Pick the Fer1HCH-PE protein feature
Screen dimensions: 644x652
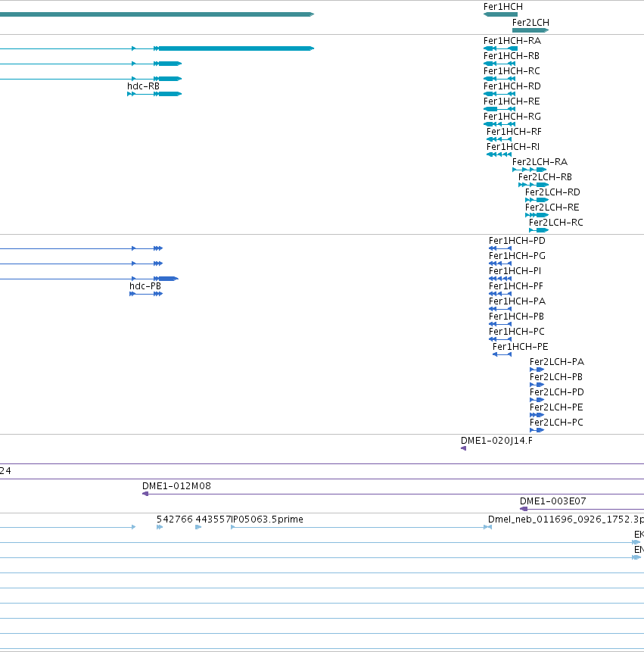pos(502,354)
